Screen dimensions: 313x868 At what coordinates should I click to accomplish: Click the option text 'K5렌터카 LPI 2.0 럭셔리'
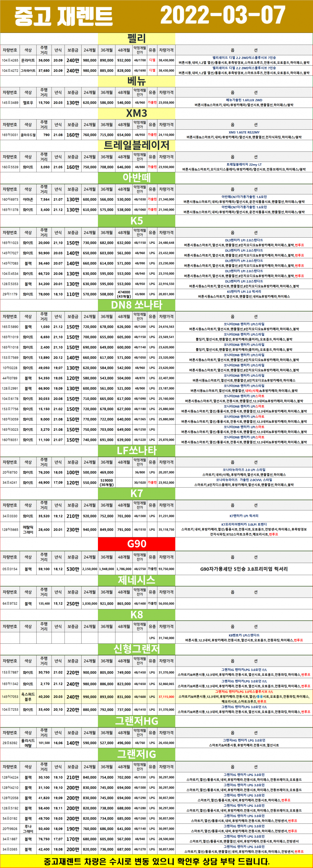tap(244, 292)
